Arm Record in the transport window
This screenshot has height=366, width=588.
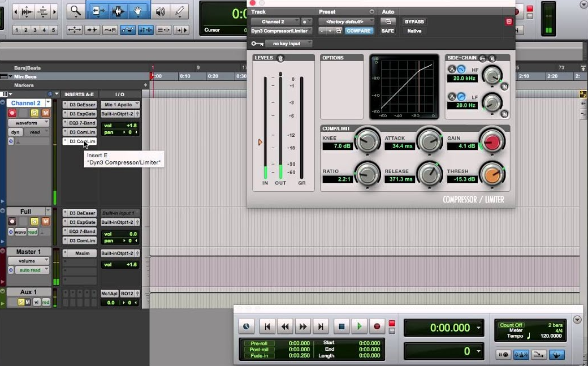377,326
